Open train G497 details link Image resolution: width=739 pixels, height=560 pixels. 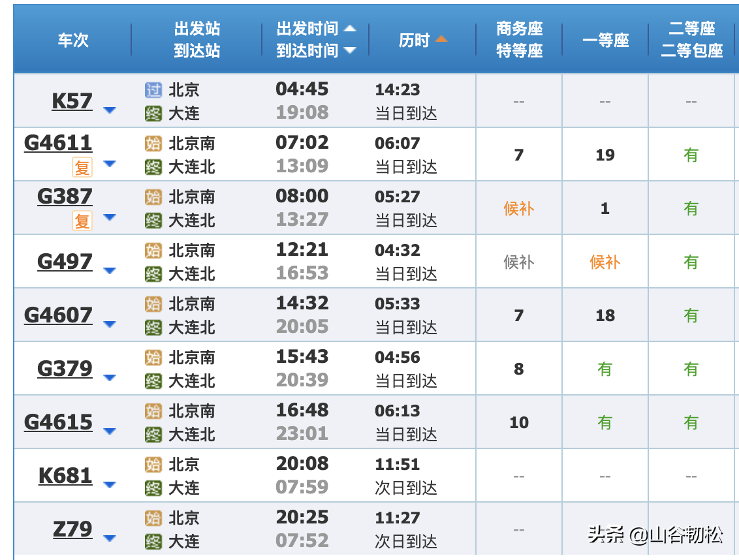point(65,261)
